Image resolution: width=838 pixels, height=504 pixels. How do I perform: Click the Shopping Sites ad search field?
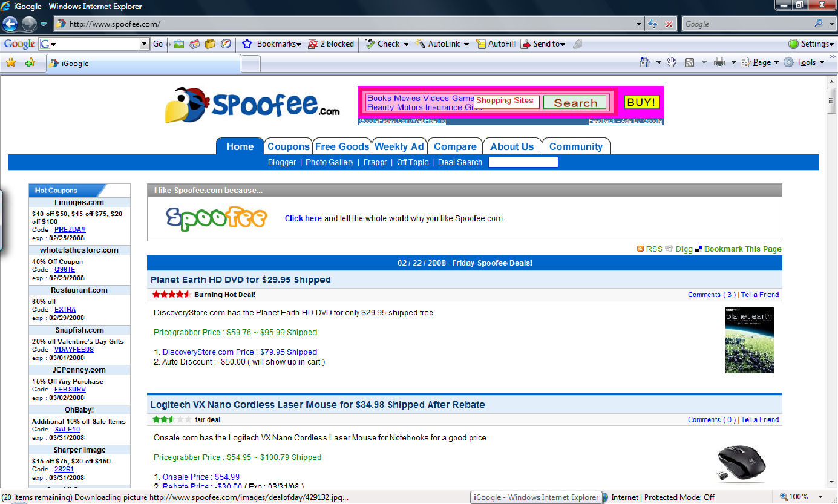pos(507,101)
